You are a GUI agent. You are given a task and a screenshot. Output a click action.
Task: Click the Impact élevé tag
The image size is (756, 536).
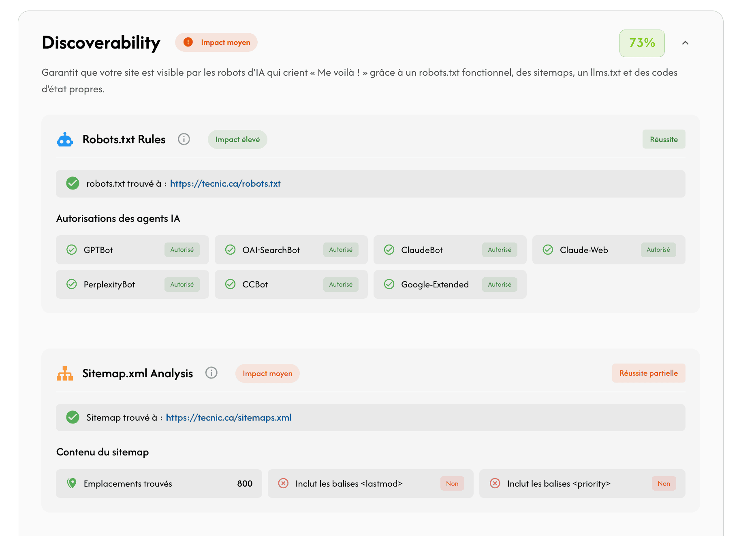pos(237,139)
